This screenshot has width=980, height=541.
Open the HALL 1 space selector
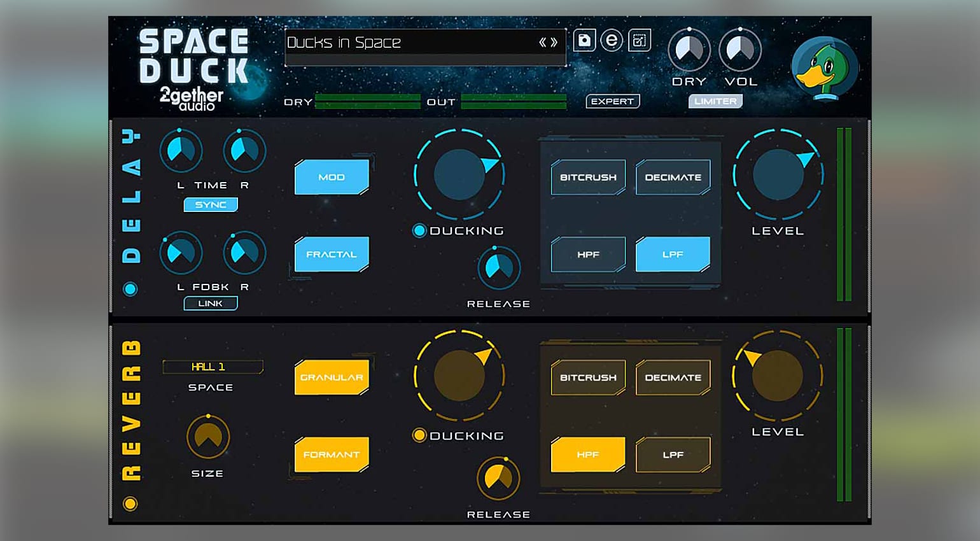pyautogui.click(x=212, y=367)
